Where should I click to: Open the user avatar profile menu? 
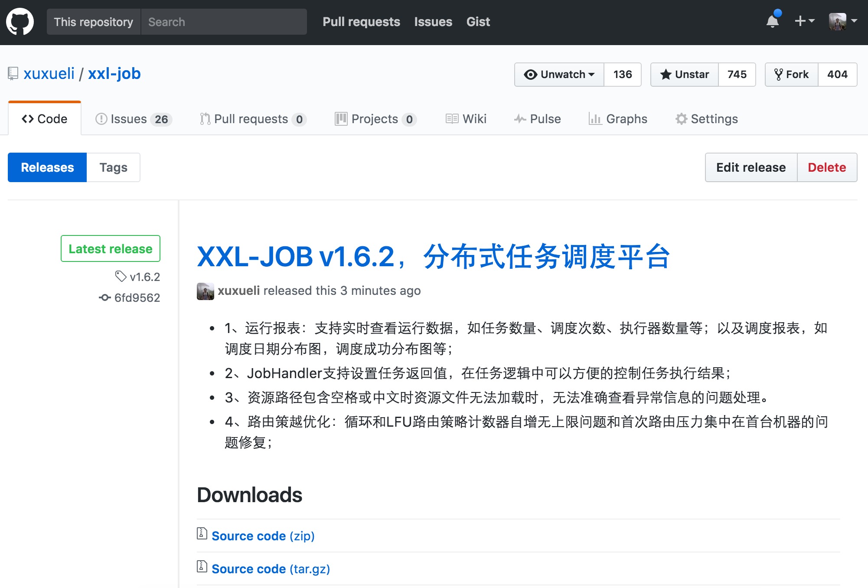[843, 21]
